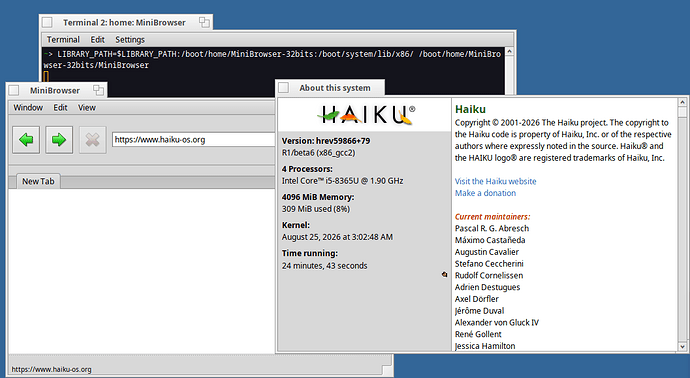
Task: Click the Terminal 2: home: MiniBrowser title tab
Action: [x=124, y=22]
